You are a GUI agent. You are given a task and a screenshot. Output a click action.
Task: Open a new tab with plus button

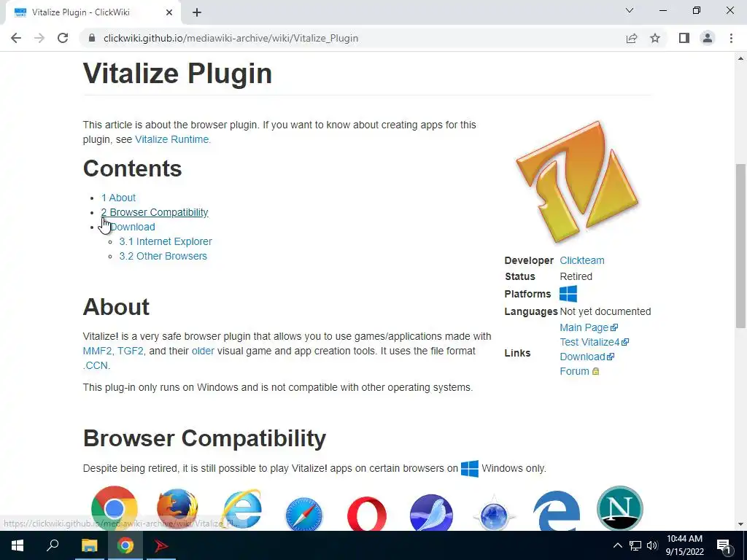(x=197, y=12)
